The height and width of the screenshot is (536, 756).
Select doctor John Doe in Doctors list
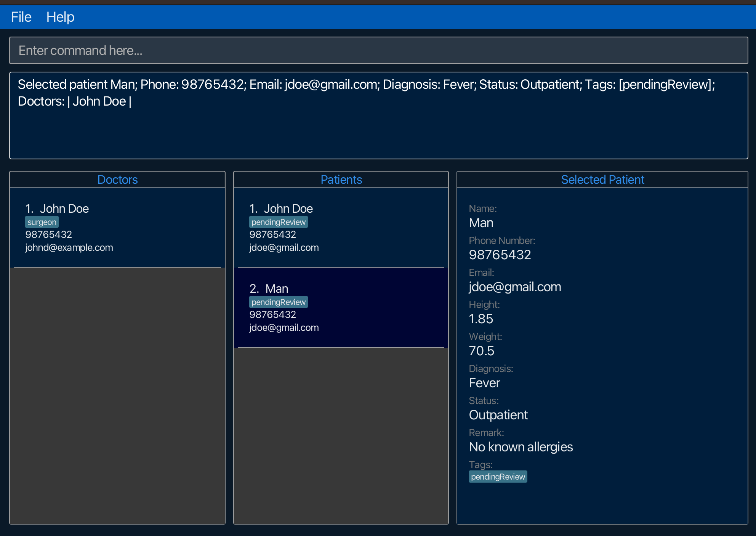[117, 227]
